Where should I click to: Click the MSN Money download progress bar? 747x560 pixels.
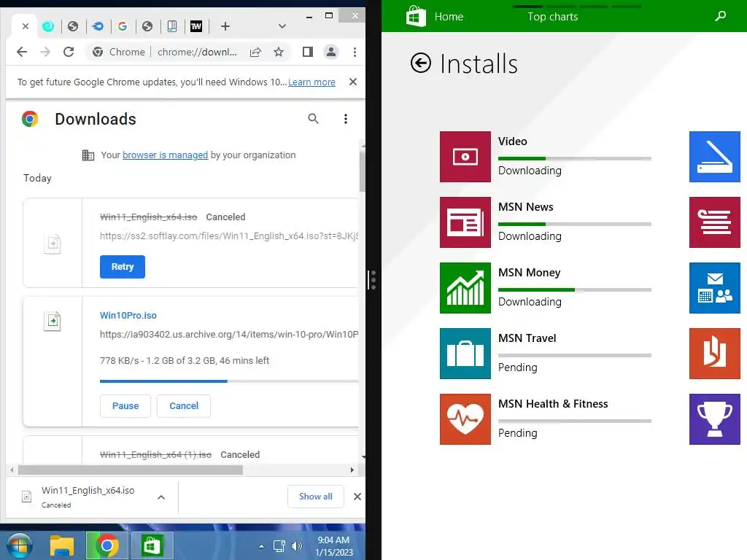point(575,290)
